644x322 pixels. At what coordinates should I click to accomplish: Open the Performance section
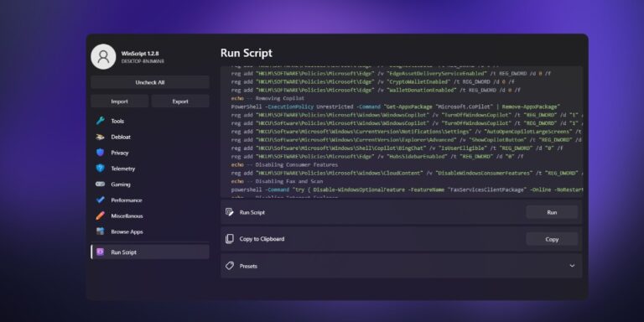coord(150,200)
